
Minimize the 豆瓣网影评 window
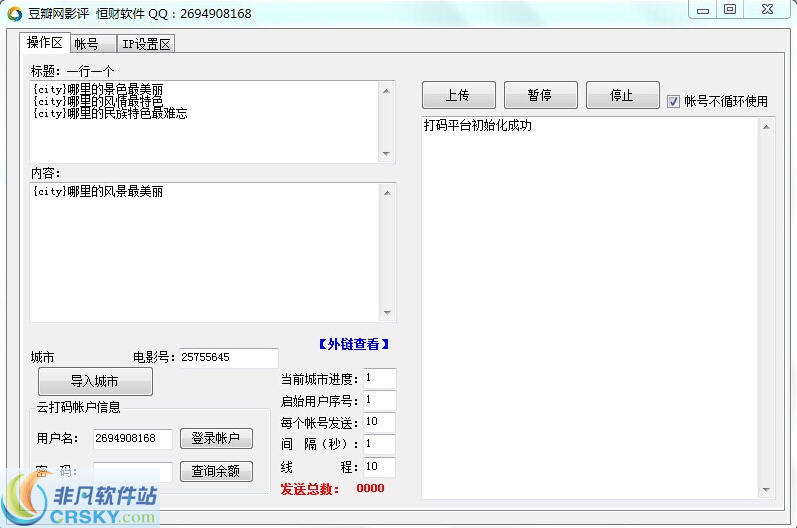703,10
